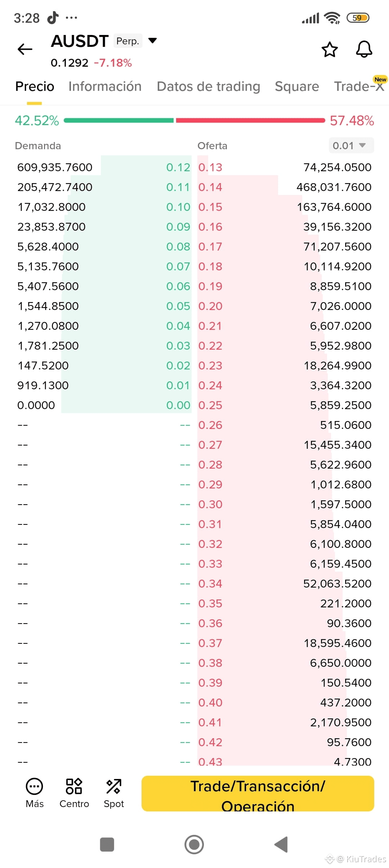Screen dimensions: 389x868
Task: Select the 0.12 bid price row
Action: 104,167
